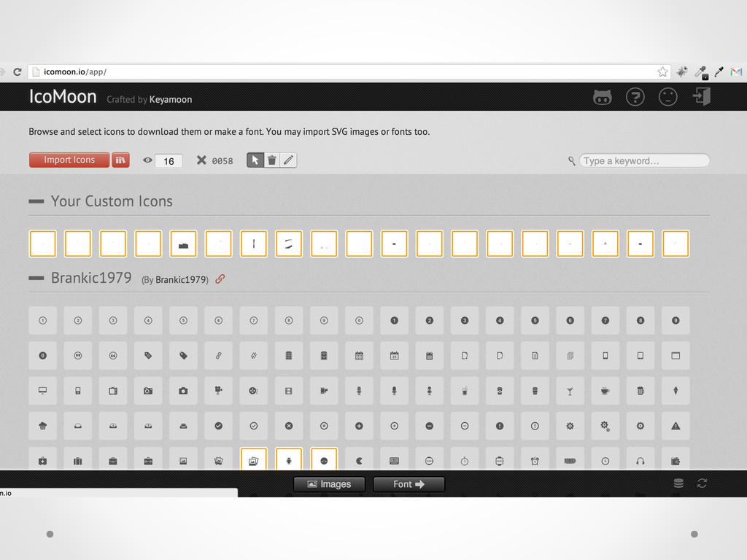Collapse the Your Custom Icons section

pos(36,201)
